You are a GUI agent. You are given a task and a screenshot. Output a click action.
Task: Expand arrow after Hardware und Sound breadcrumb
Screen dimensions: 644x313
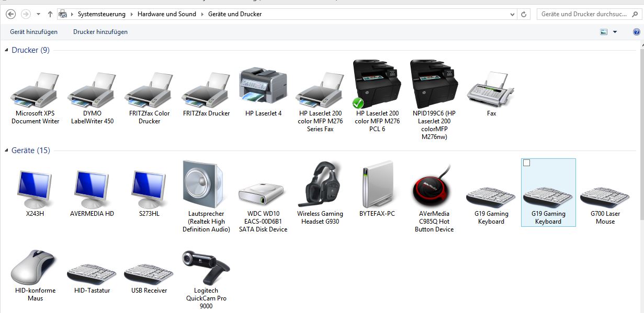[202, 14]
